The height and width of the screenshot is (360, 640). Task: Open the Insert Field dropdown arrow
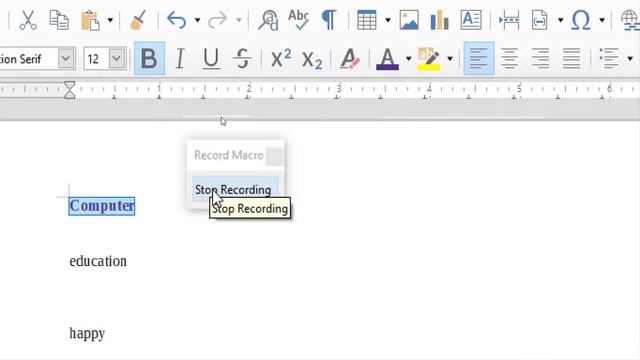pyautogui.click(x=560, y=20)
